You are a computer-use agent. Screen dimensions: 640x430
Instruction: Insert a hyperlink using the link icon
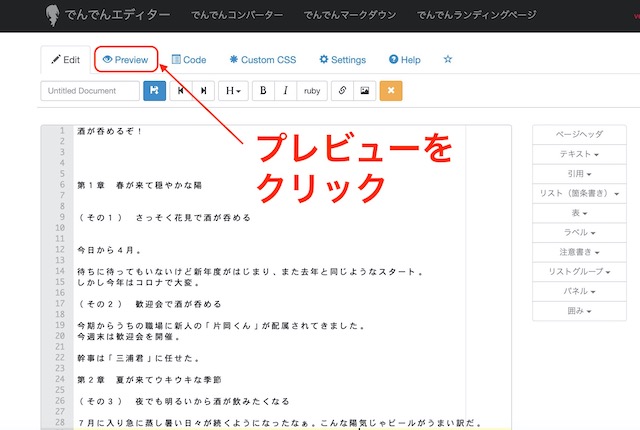click(341, 90)
